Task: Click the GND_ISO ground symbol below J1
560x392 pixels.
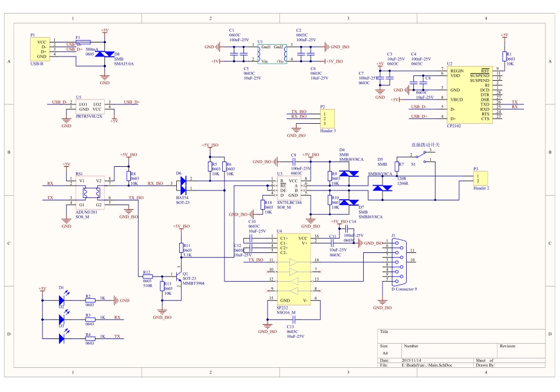Action: pos(382,304)
